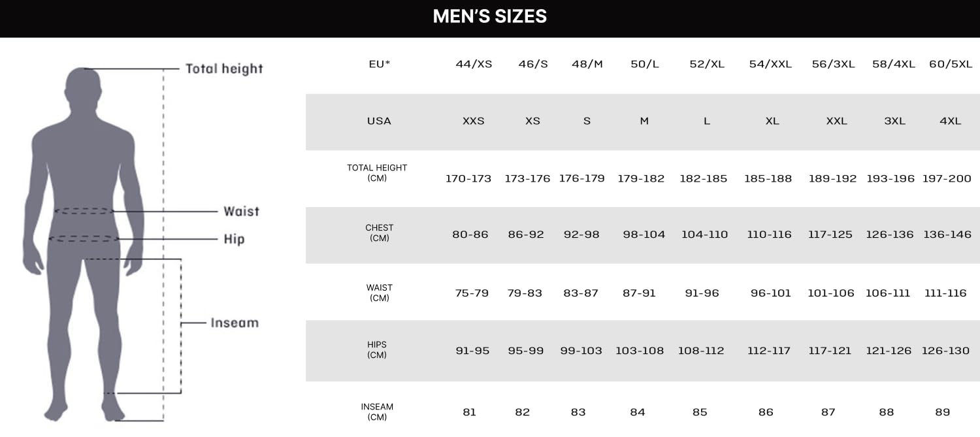
Task: Select the EU* row header
Action: [x=379, y=64]
